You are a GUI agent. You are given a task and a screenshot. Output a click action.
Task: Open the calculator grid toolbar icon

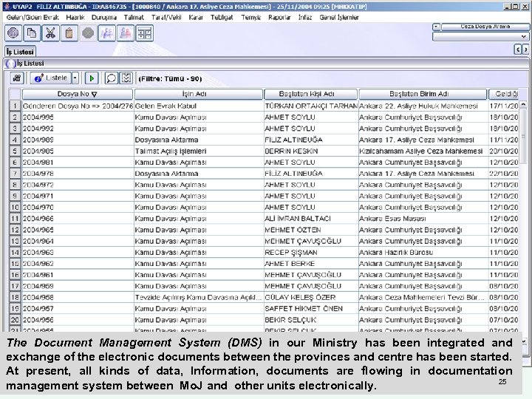(x=144, y=33)
